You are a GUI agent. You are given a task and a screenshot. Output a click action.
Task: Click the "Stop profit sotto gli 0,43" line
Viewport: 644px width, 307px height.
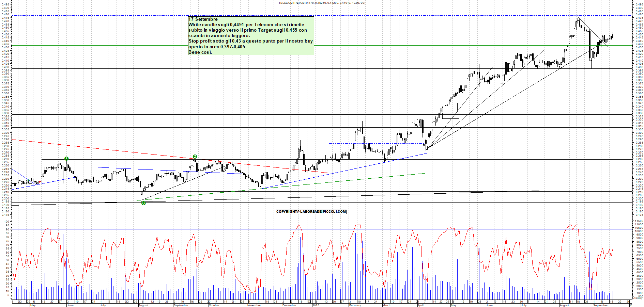[250, 41]
